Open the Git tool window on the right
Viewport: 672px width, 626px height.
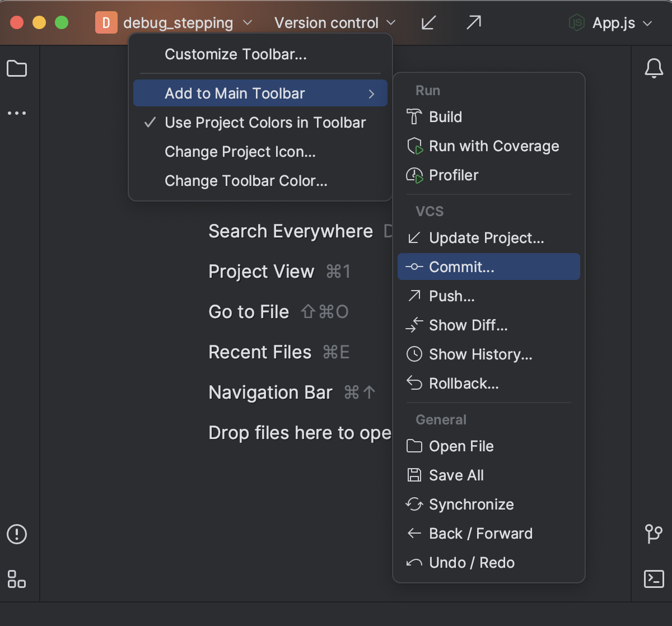coord(654,535)
